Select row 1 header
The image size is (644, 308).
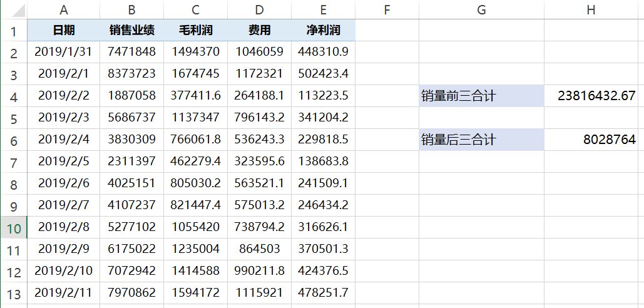pos(14,31)
